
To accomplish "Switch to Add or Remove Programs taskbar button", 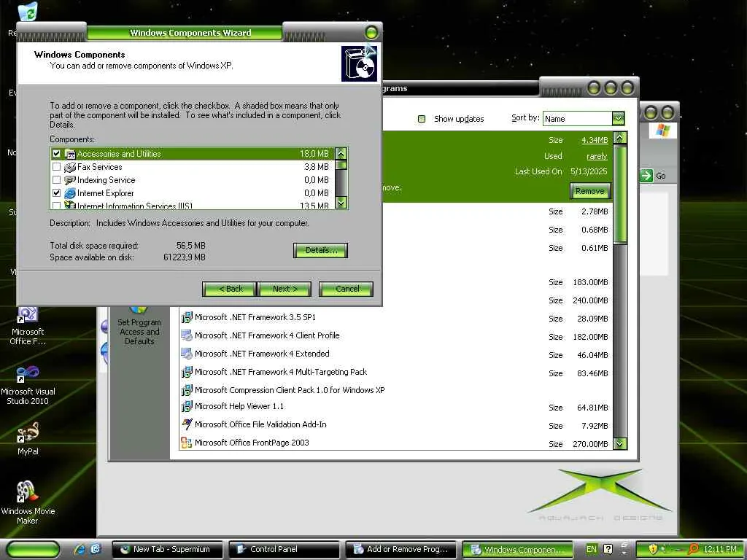I will pyautogui.click(x=400, y=550).
